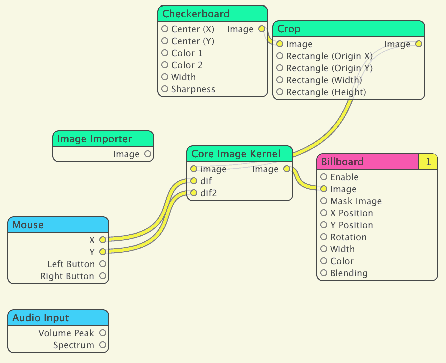Click the Spectrum output port
This screenshot has height=363, width=446.
[103, 345]
